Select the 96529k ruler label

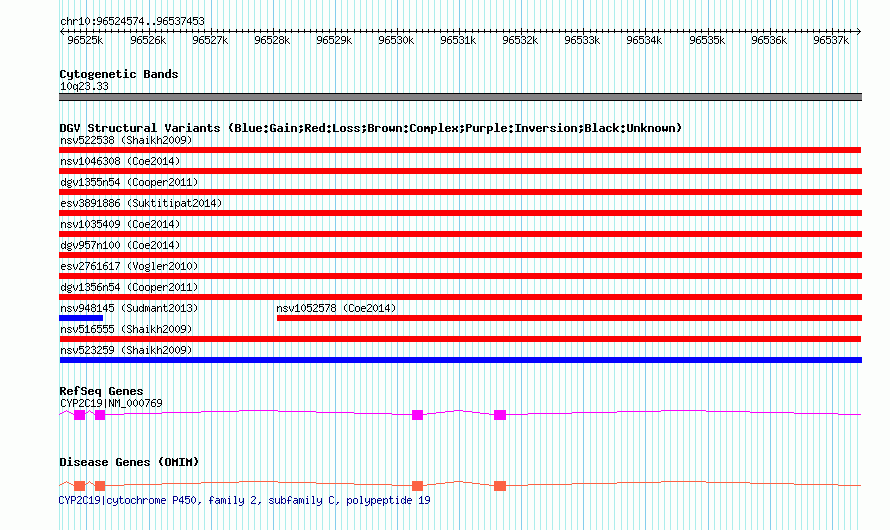[334, 40]
